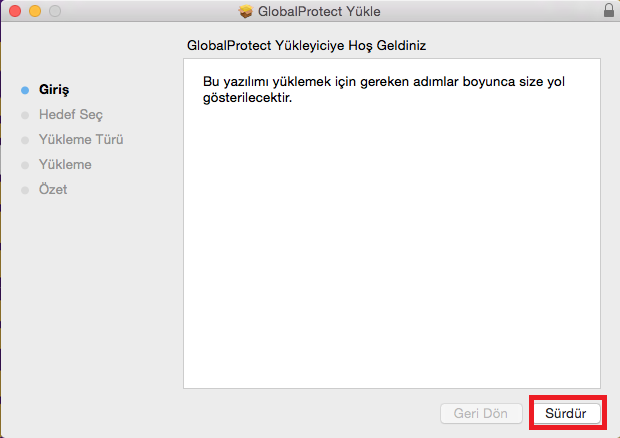Screen dimensions: 620x438
Task: Click the lock icon in the title bar
Action: tap(609, 10)
